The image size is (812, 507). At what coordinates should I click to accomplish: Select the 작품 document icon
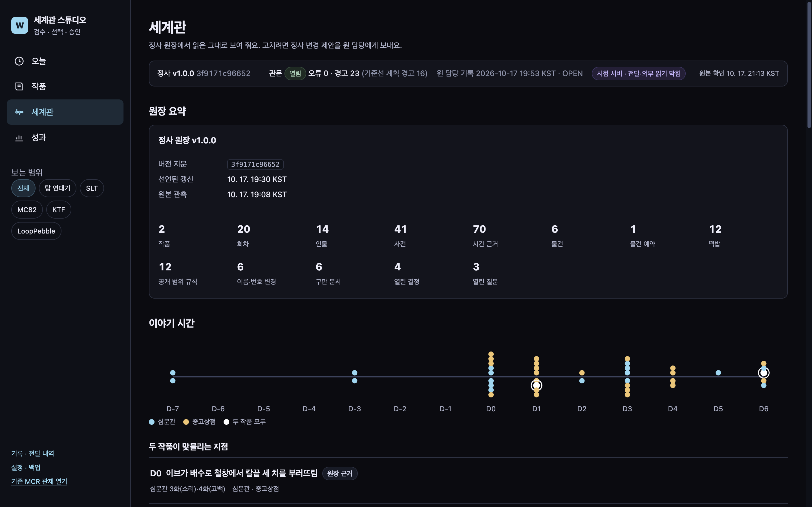[19, 86]
